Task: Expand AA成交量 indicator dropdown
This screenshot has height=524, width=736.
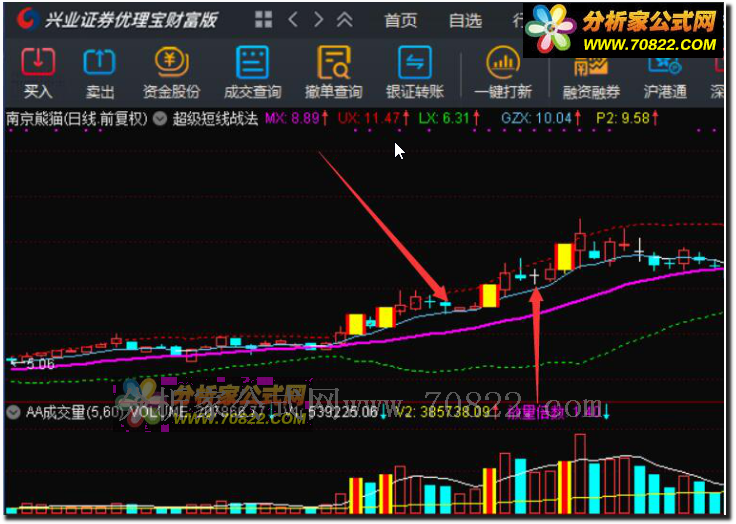Action: [x=13, y=412]
